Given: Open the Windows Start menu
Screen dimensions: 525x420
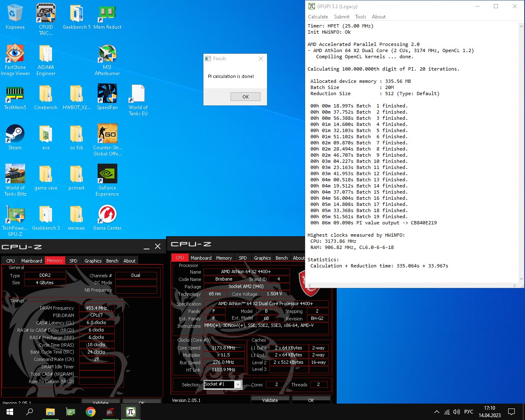Looking at the screenshot, I should pyautogui.click(x=10, y=412).
